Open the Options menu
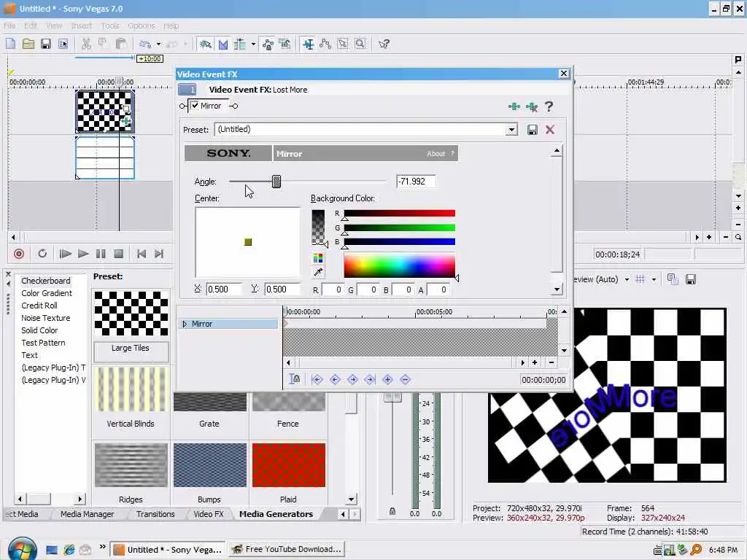747x560 pixels. coord(142,26)
